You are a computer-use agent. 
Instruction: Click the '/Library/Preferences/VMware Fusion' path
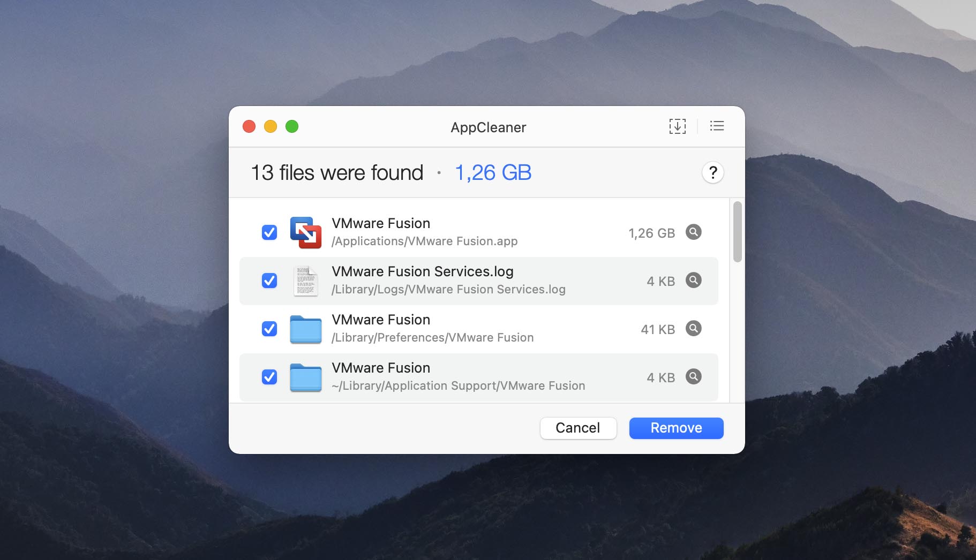click(432, 338)
